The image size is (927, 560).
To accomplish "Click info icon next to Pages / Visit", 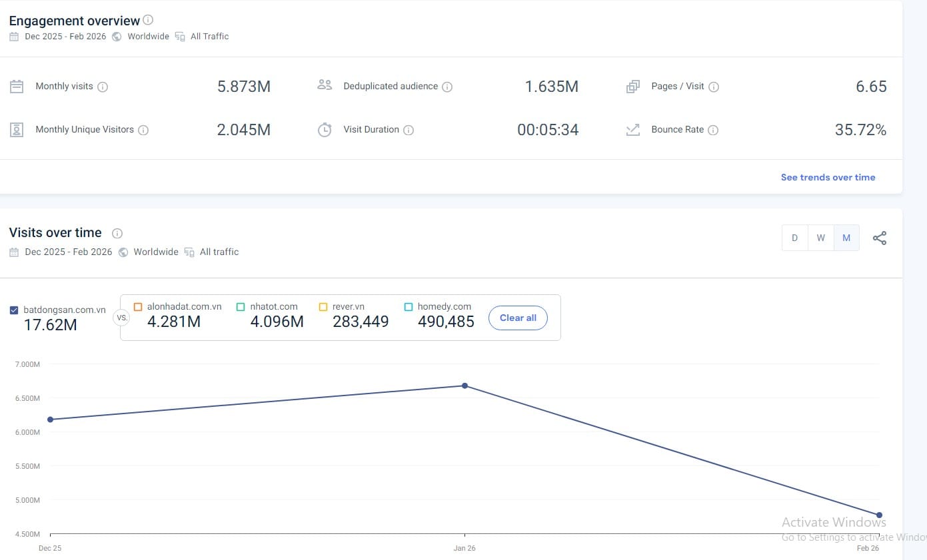I will [x=714, y=87].
